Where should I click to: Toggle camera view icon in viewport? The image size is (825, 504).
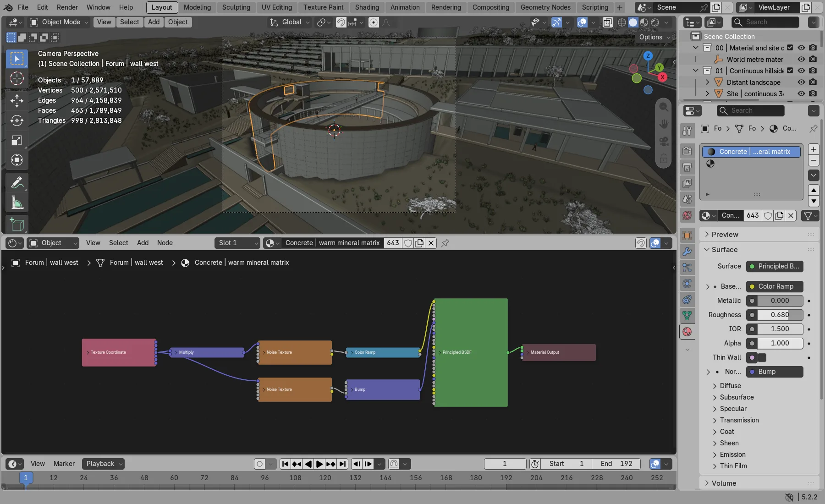(663, 141)
